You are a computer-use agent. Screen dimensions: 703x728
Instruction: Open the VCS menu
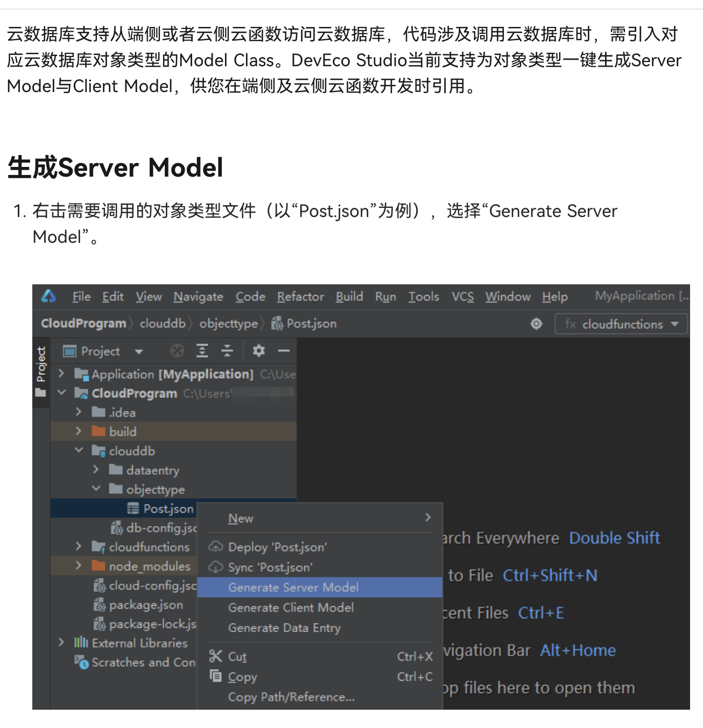click(x=462, y=297)
